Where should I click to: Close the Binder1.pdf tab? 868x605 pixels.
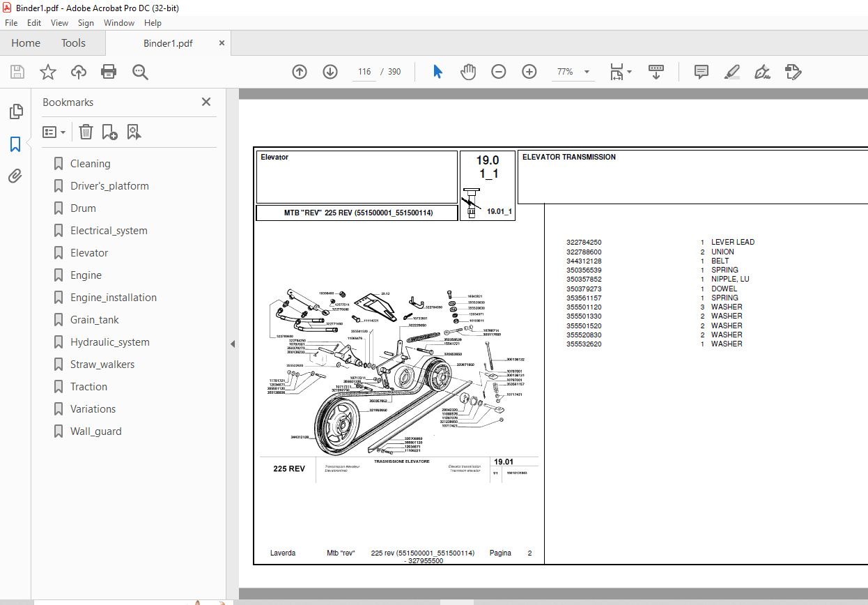click(x=222, y=43)
